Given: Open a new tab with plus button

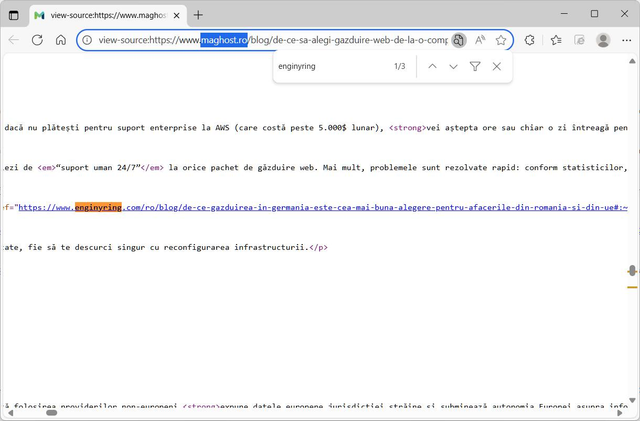Looking at the screenshot, I should pyautogui.click(x=198, y=15).
